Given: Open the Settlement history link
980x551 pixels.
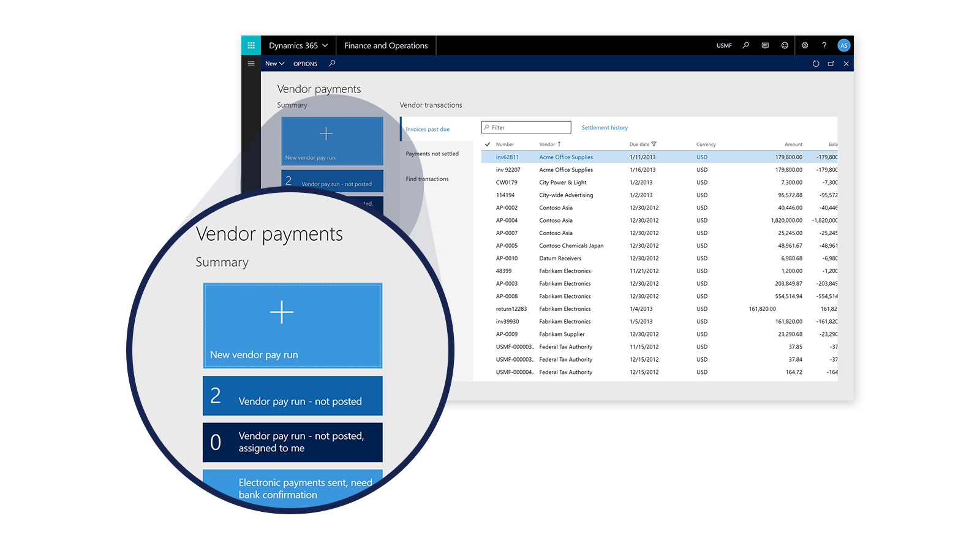Looking at the screenshot, I should (605, 127).
